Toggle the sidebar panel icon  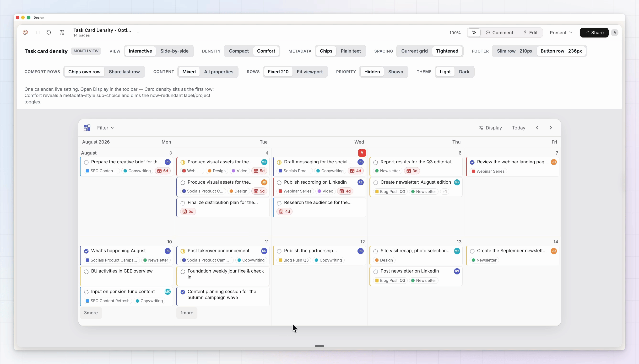pos(37,32)
